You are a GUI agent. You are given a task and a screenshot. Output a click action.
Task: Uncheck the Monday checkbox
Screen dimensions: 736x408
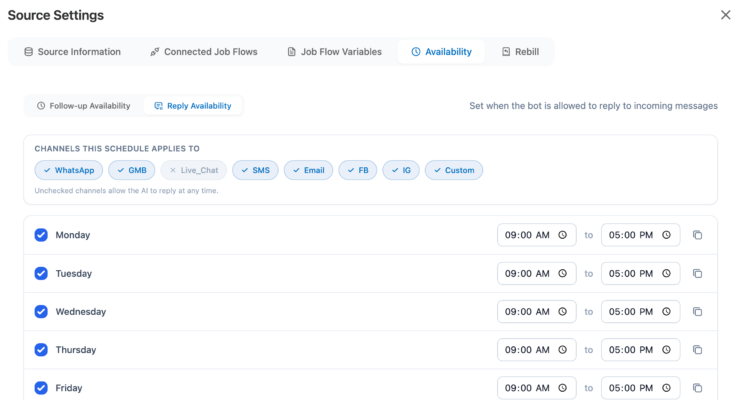pos(41,235)
